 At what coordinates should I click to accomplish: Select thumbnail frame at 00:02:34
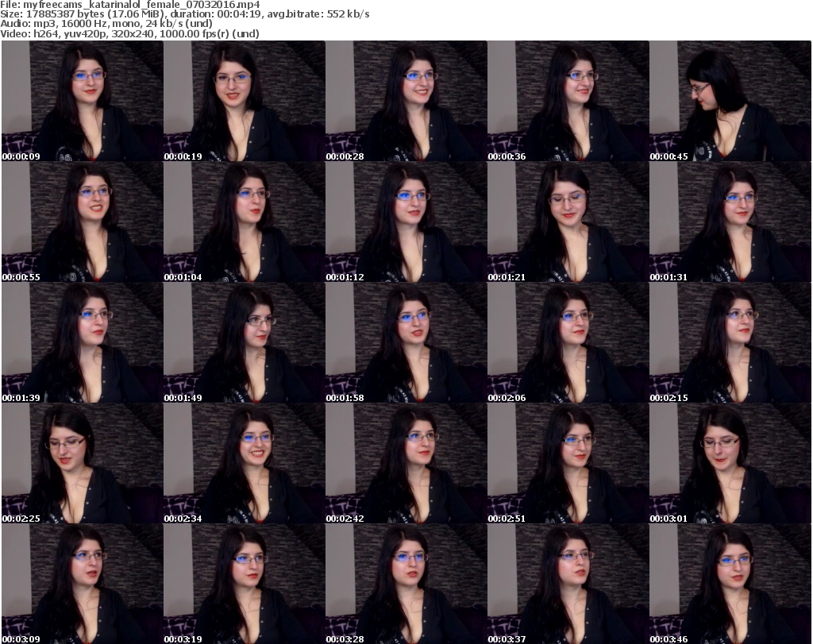pyautogui.click(x=245, y=464)
